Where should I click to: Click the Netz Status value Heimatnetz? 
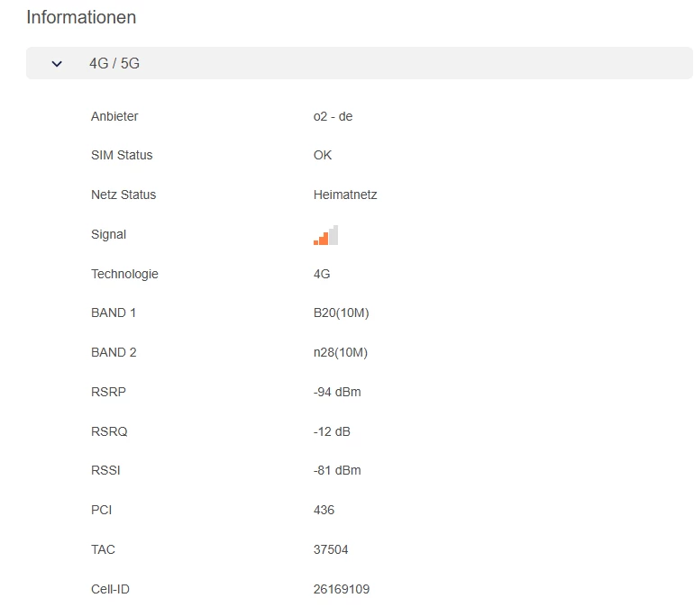345,195
